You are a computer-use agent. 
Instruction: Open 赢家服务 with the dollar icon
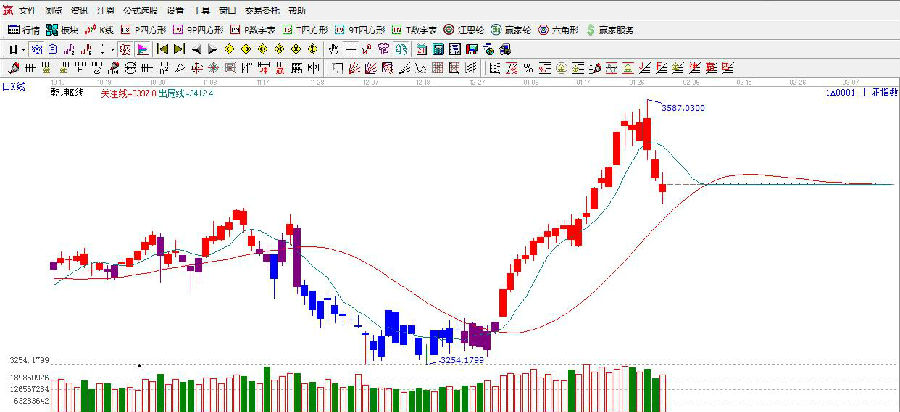[610, 30]
